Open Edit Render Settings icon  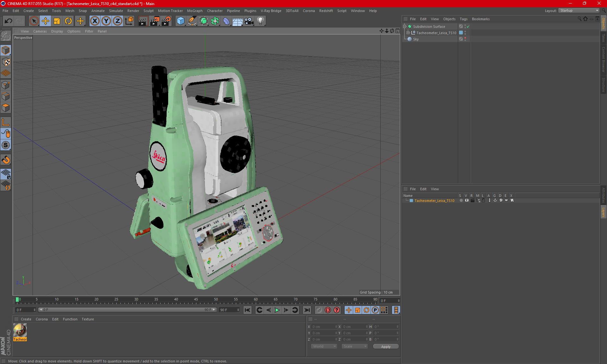(x=166, y=21)
